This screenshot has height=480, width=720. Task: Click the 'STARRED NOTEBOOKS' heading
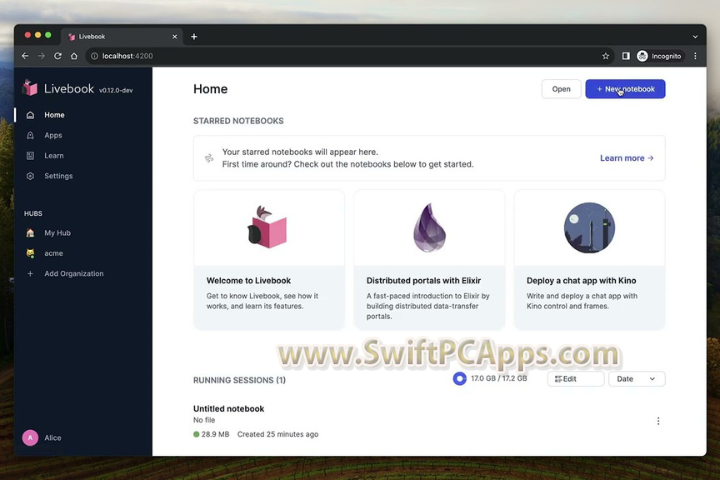coord(238,121)
